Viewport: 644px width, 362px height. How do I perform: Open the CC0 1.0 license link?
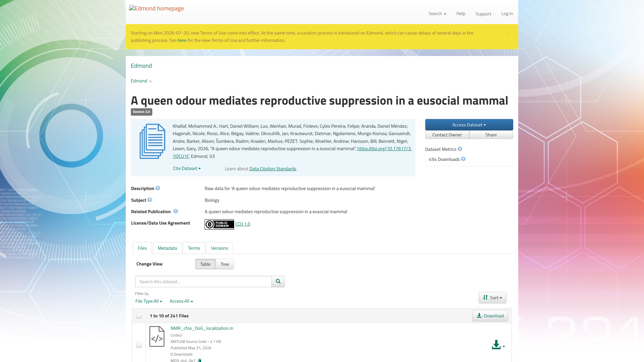(243, 224)
